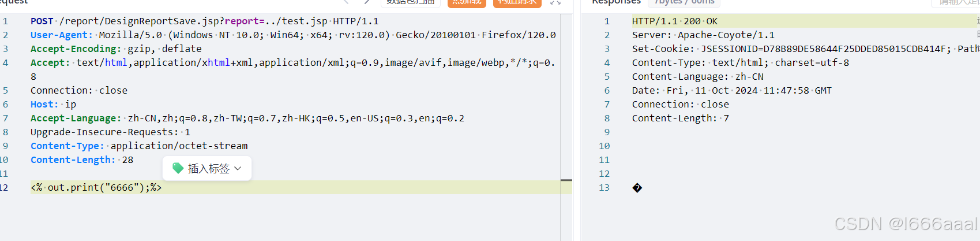Screen dimensions: 980x241
Task: Click the Connection: close line in request
Action: tap(79, 91)
